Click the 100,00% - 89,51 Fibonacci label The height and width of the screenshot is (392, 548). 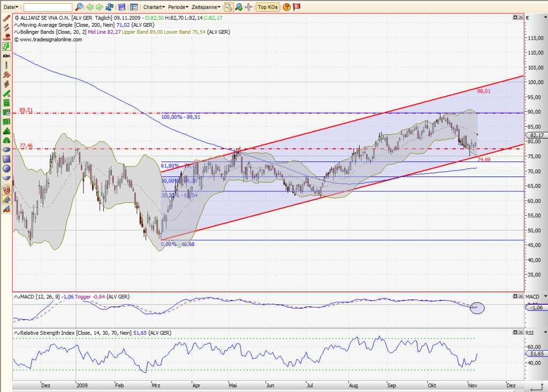pyautogui.click(x=181, y=117)
